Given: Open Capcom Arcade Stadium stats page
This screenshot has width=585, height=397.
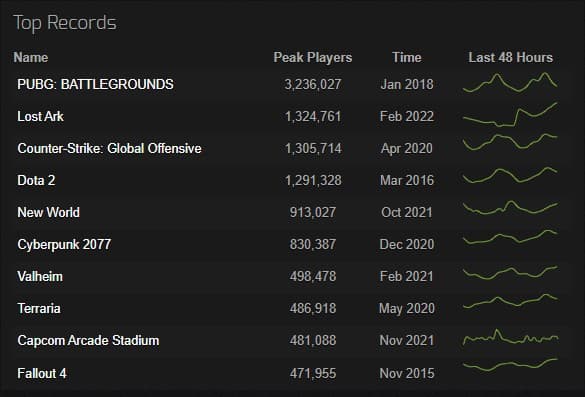Looking at the screenshot, I should 88,341.
